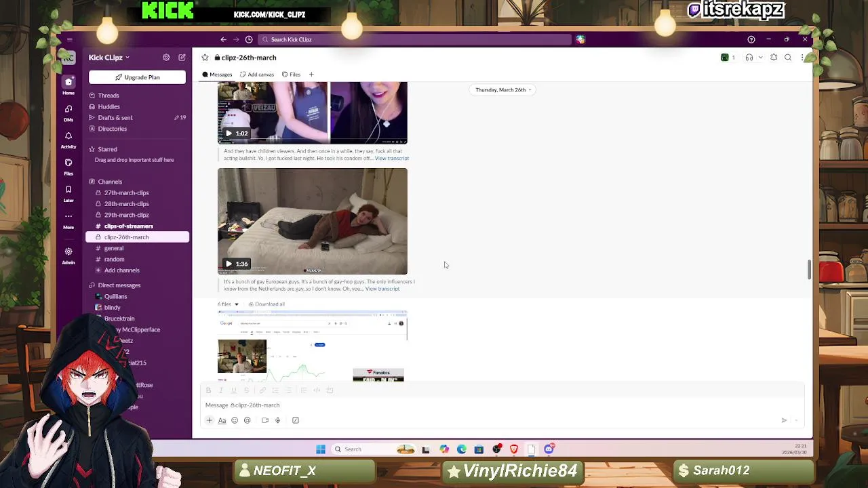The image size is (868, 488).
Task: Open the history clock icon
Action: coord(249,39)
